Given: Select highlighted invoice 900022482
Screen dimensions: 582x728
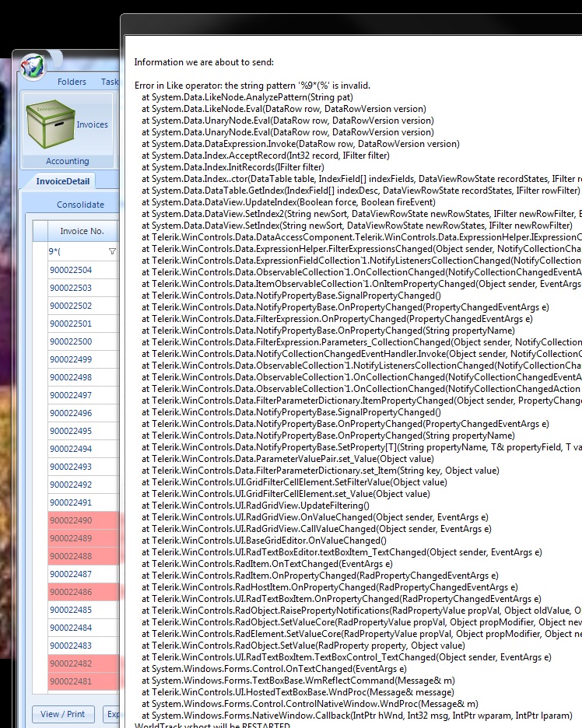Looking at the screenshot, I should [82, 663].
